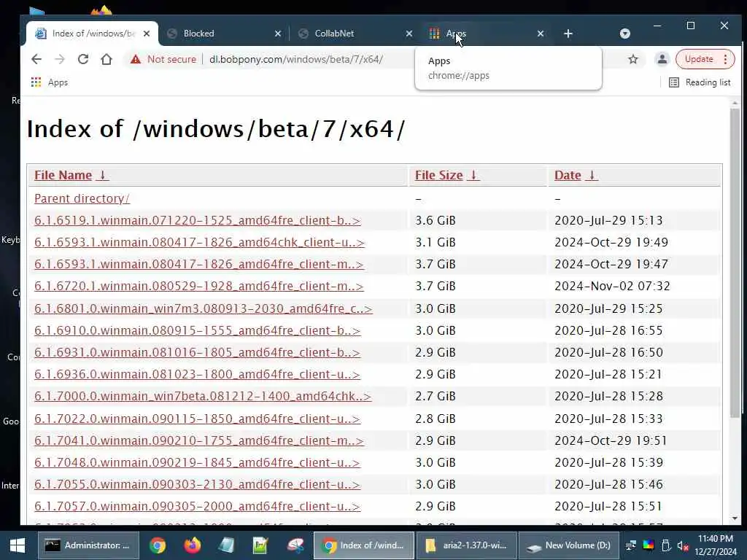The image size is (747, 560).
Task: Download 6.1.6519.1.winmain.071220-1525 file
Action: click(197, 220)
